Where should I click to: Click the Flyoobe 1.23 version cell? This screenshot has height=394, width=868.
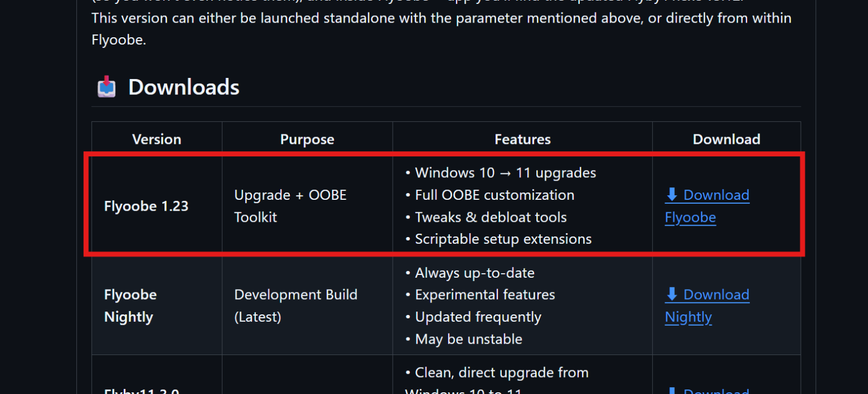[x=146, y=206]
